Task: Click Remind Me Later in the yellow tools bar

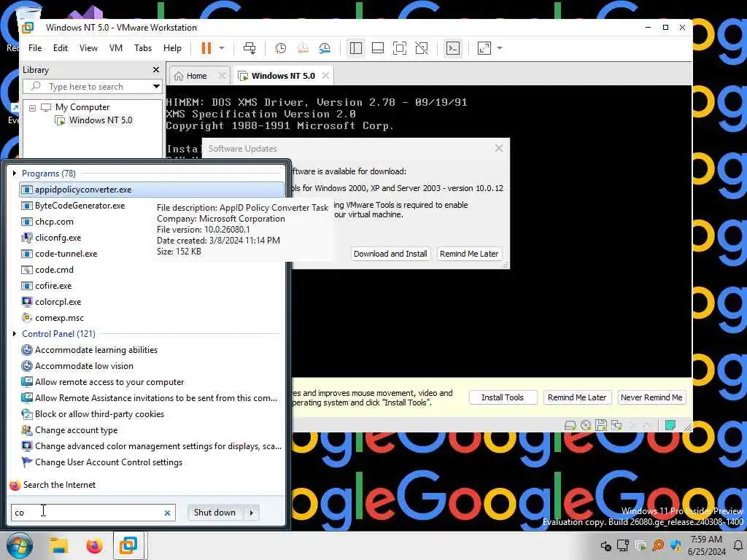Action: [577, 397]
